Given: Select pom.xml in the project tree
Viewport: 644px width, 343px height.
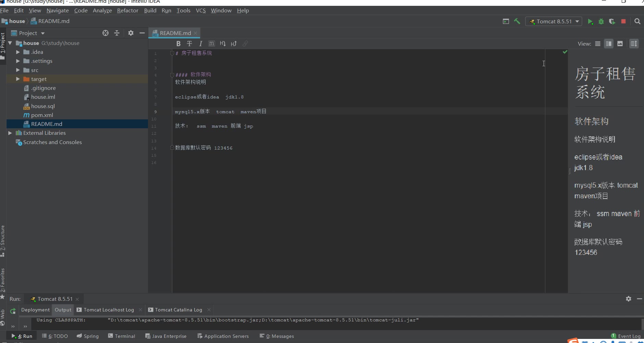Looking at the screenshot, I should [42, 115].
